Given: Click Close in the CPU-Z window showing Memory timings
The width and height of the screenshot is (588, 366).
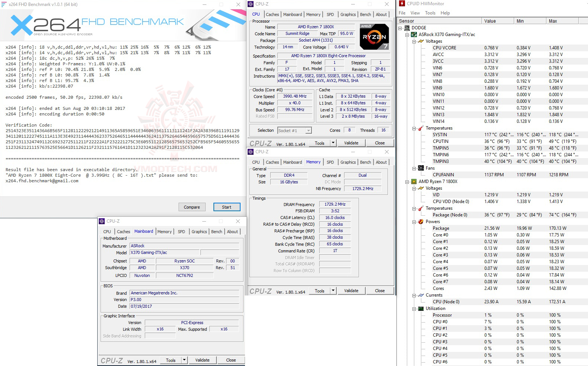Looking at the screenshot, I should click(x=380, y=291).
